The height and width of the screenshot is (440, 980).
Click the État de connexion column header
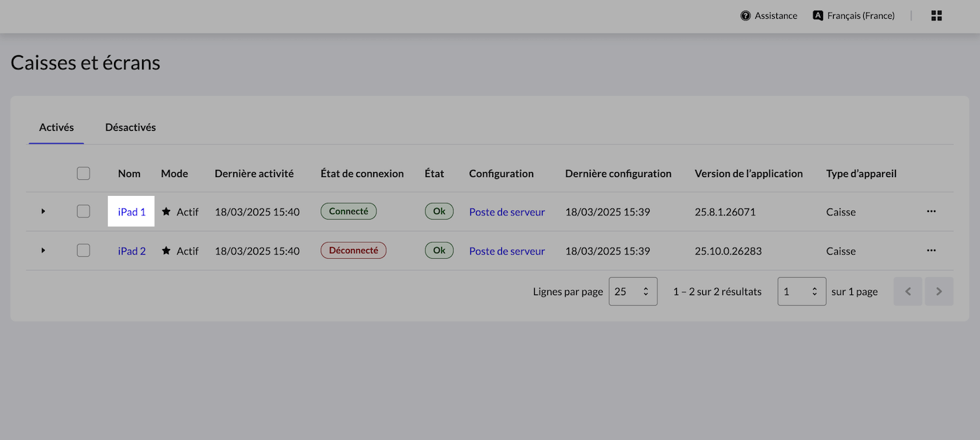click(362, 173)
